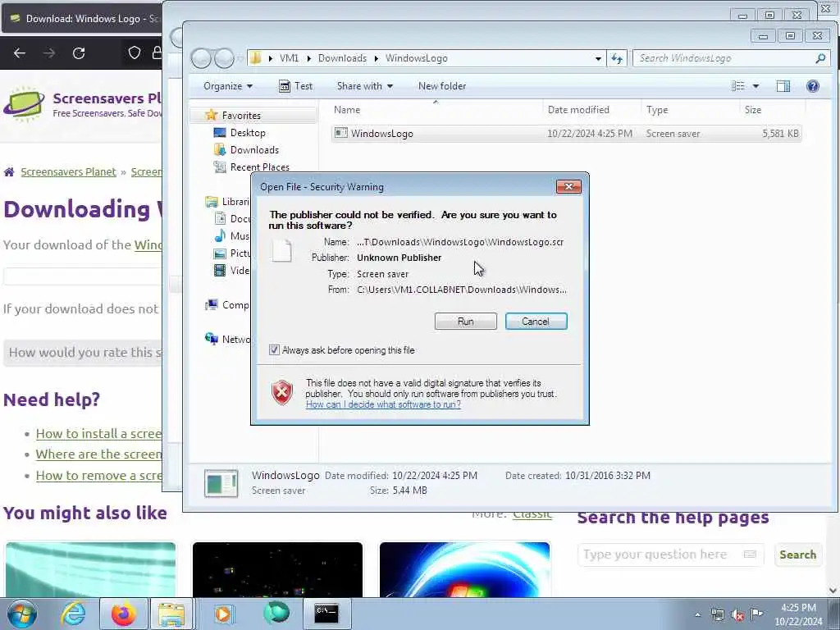This screenshot has width=840, height=630.
Task: Click Run in the Security Warning dialog
Action: 466,322
